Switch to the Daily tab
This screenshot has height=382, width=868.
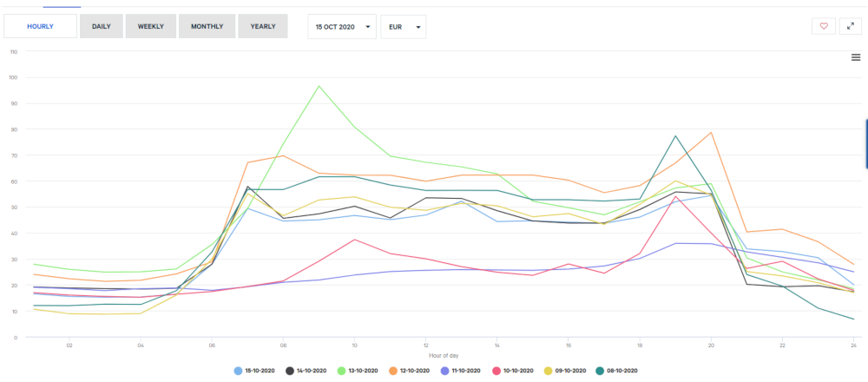coord(101,26)
